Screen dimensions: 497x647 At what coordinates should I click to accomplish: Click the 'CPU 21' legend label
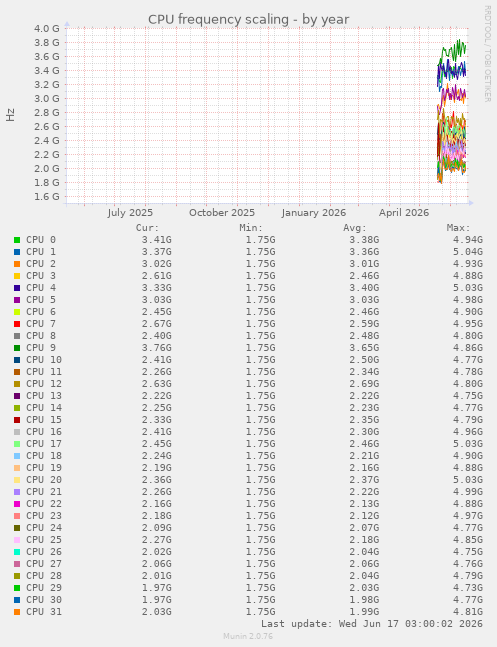point(44,491)
